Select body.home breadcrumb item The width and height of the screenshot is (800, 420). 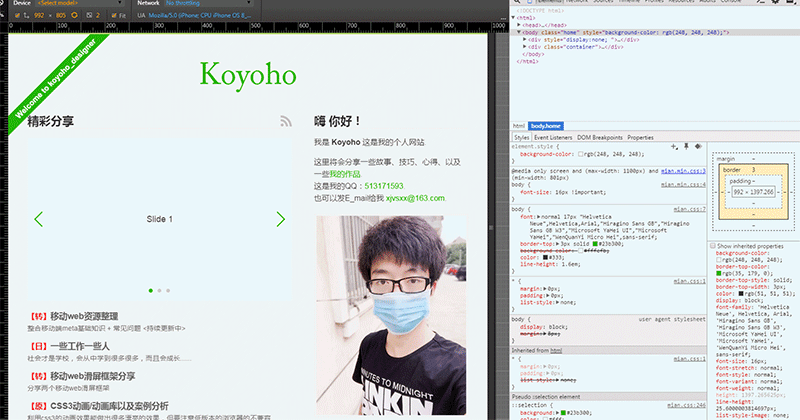[x=545, y=126]
